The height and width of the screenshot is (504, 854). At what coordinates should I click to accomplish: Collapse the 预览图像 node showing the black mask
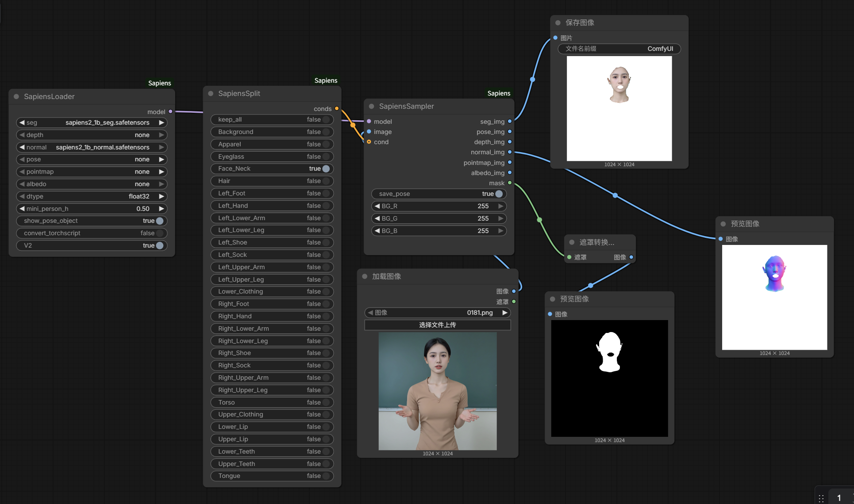pyautogui.click(x=553, y=299)
